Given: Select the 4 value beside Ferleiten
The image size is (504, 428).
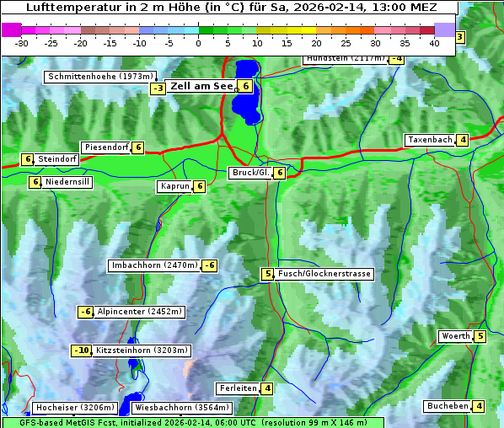Looking at the screenshot, I should (267, 388).
